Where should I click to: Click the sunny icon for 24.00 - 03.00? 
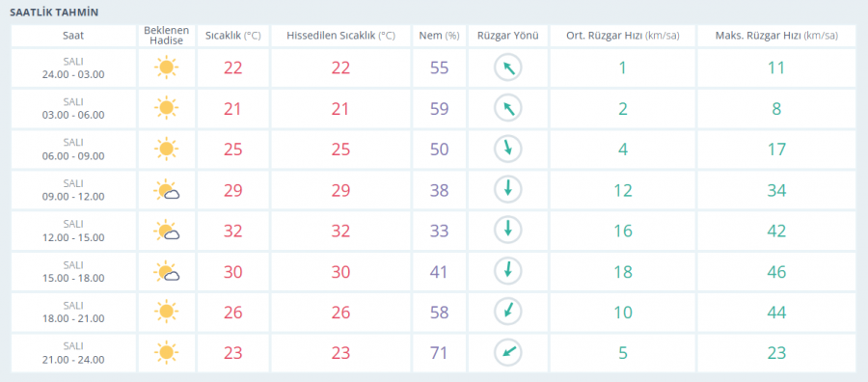pos(166,68)
